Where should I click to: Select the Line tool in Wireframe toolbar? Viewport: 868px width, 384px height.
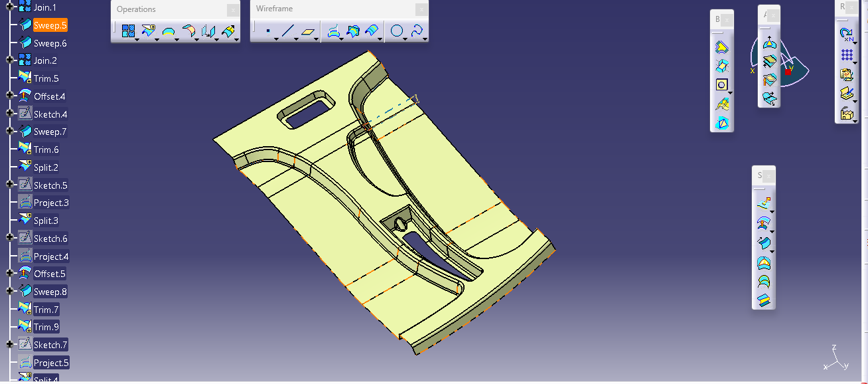pos(287,31)
